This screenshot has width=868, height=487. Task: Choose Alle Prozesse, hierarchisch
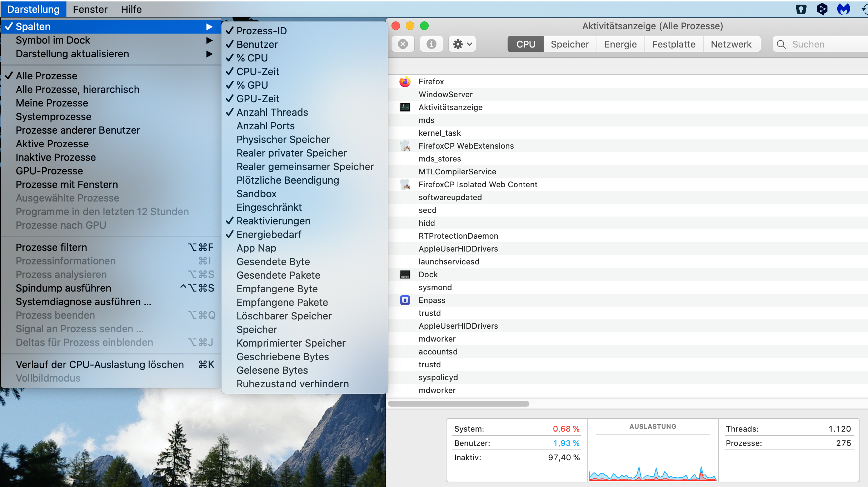[x=78, y=89]
